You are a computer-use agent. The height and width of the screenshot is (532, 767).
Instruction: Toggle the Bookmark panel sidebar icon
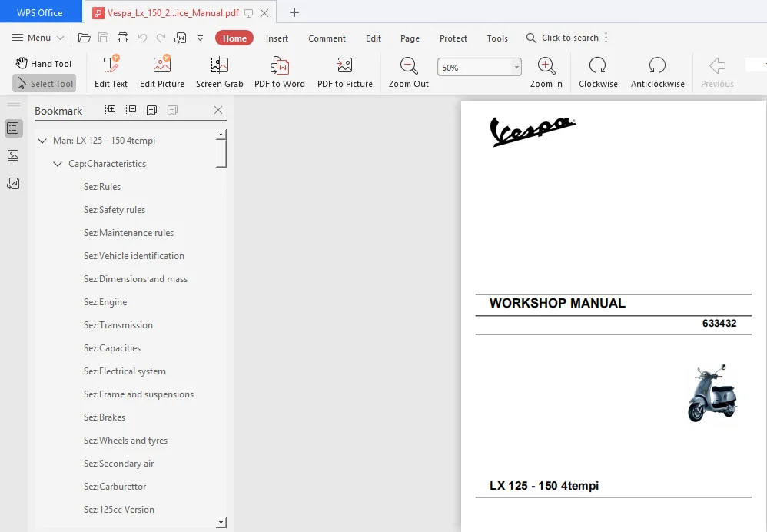[13, 128]
